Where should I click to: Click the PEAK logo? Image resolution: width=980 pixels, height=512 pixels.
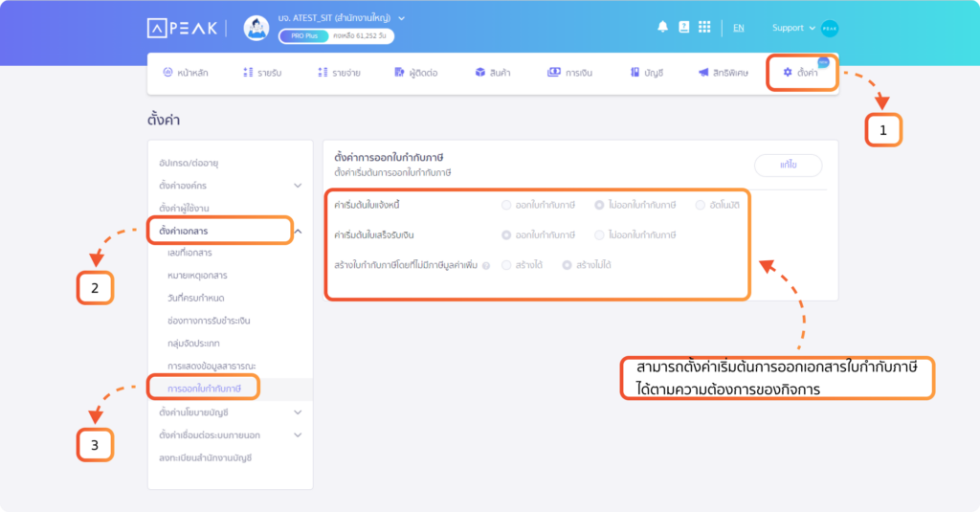click(x=183, y=28)
